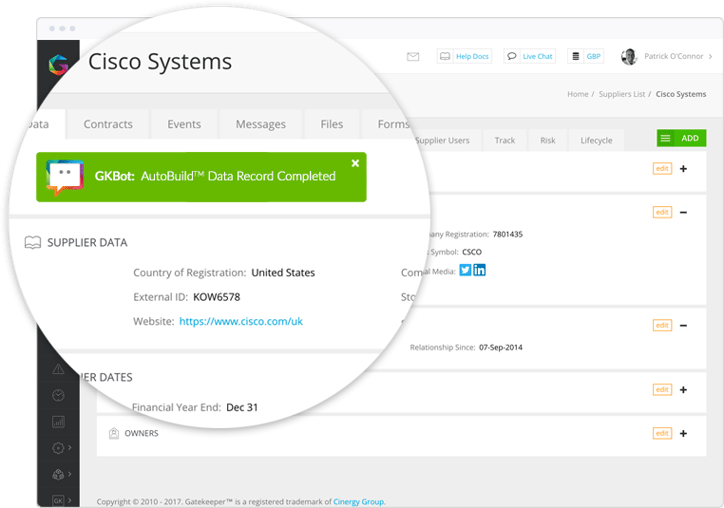The width and height of the screenshot is (724, 508).
Task: Click the Twitter social media icon
Action: pos(465,270)
